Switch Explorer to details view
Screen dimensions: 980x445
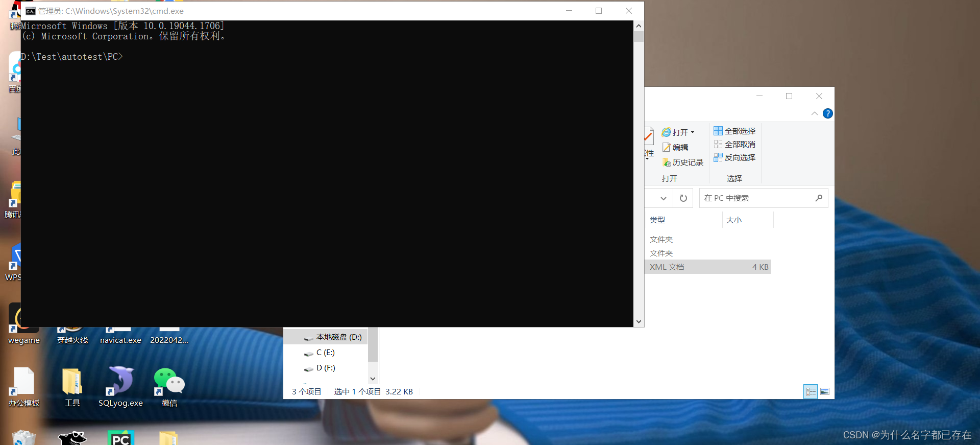(811, 391)
